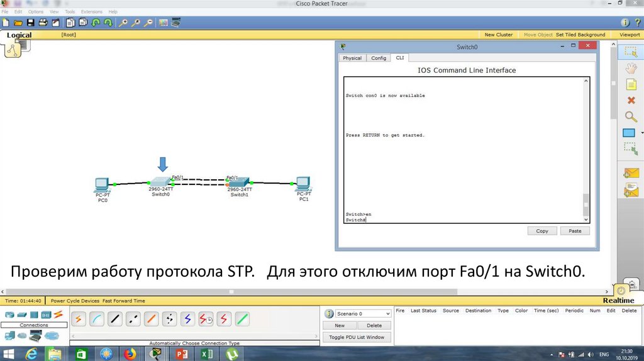Select the CLI tab in Switch0
644x361 pixels.
pos(399,57)
